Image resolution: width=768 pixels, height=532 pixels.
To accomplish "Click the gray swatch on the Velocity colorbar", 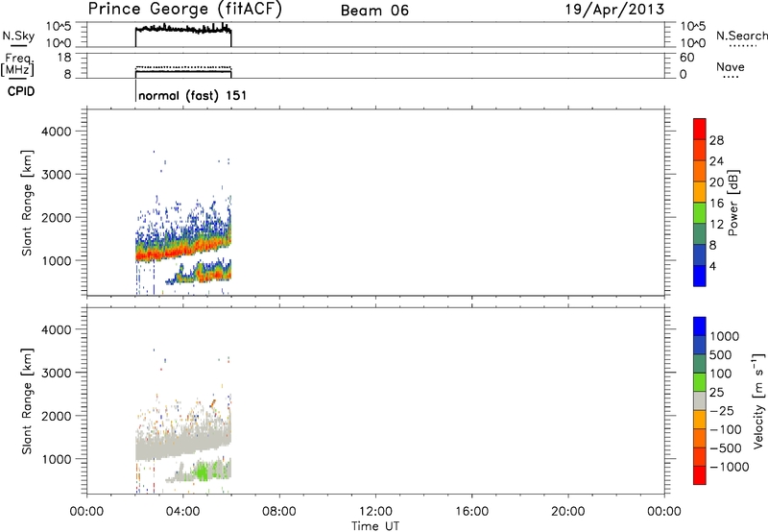I will [700, 400].
